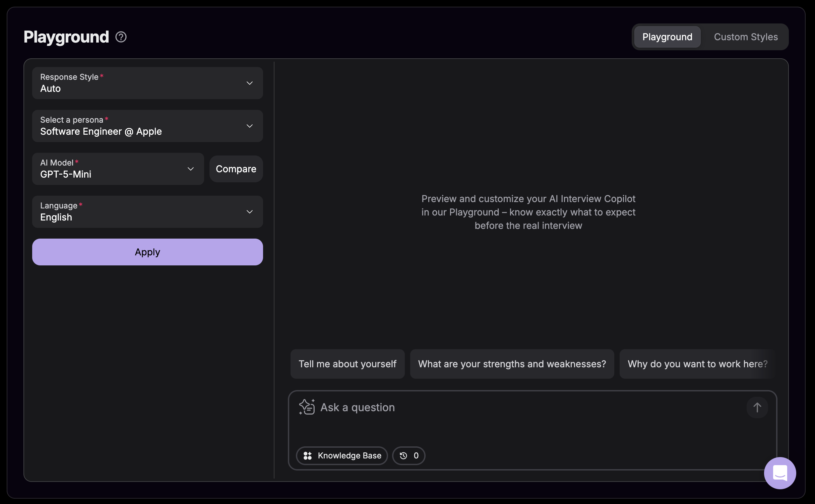The height and width of the screenshot is (504, 815).
Task: Open the AI Model dropdown showing GPT-5-Mini
Action: (x=118, y=169)
